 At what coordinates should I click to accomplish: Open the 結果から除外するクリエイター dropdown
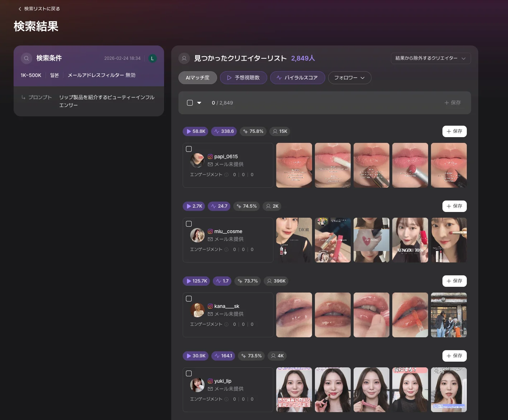coord(430,58)
